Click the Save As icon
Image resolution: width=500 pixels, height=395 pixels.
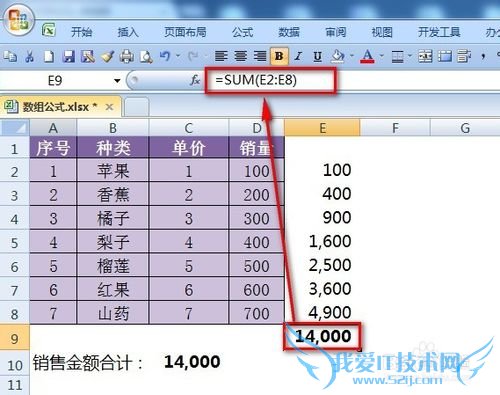pos(88,57)
